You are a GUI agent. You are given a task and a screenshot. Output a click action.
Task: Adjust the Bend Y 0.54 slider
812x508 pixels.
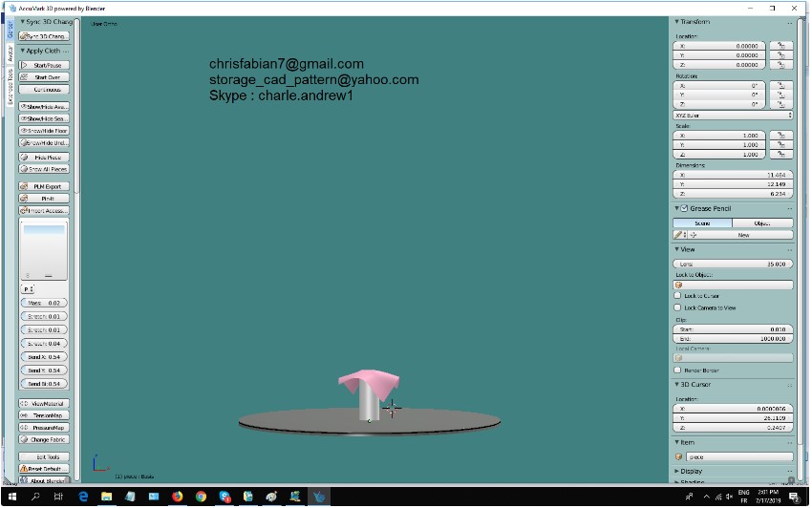[x=44, y=370]
